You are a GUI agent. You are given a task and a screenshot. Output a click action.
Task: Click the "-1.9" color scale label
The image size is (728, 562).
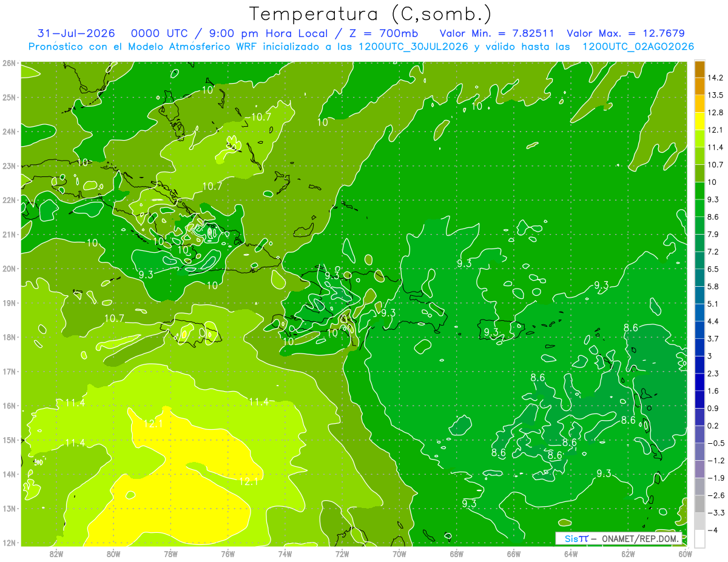pyautogui.click(x=715, y=478)
